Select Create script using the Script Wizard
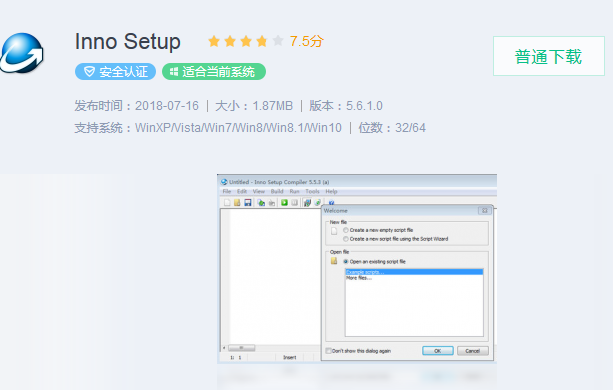Image resolution: width=613 pixels, height=390 pixels. [x=396, y=239]
